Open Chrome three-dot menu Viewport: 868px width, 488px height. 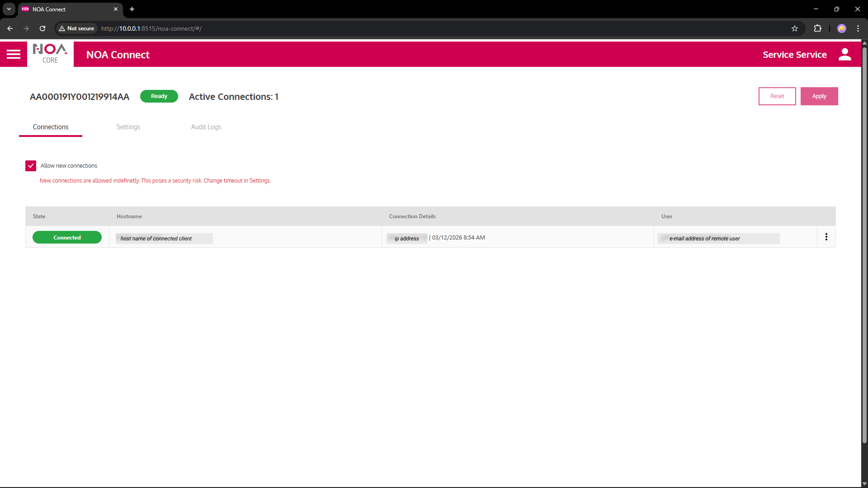point(858,28)
